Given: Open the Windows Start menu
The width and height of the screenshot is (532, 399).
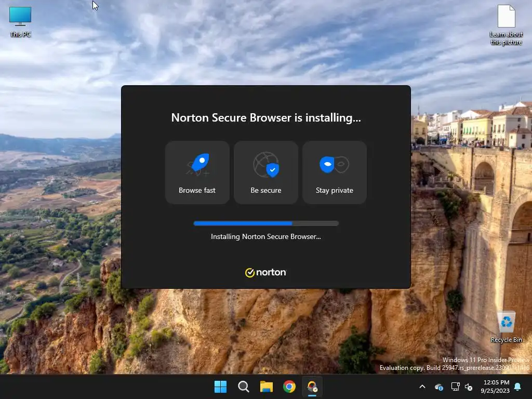Looking at the screenshot, I should (220, 387).
